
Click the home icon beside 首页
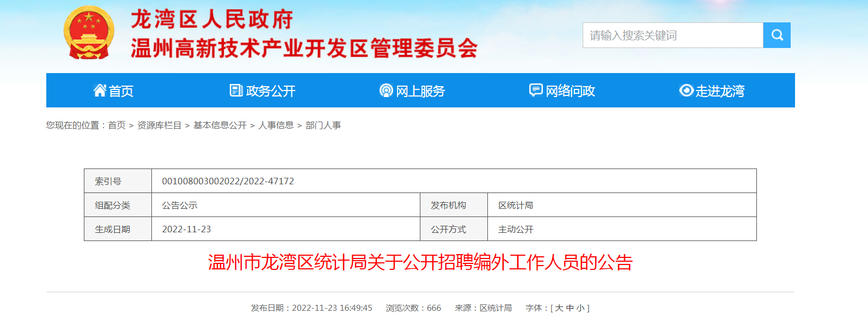(100, 90)
